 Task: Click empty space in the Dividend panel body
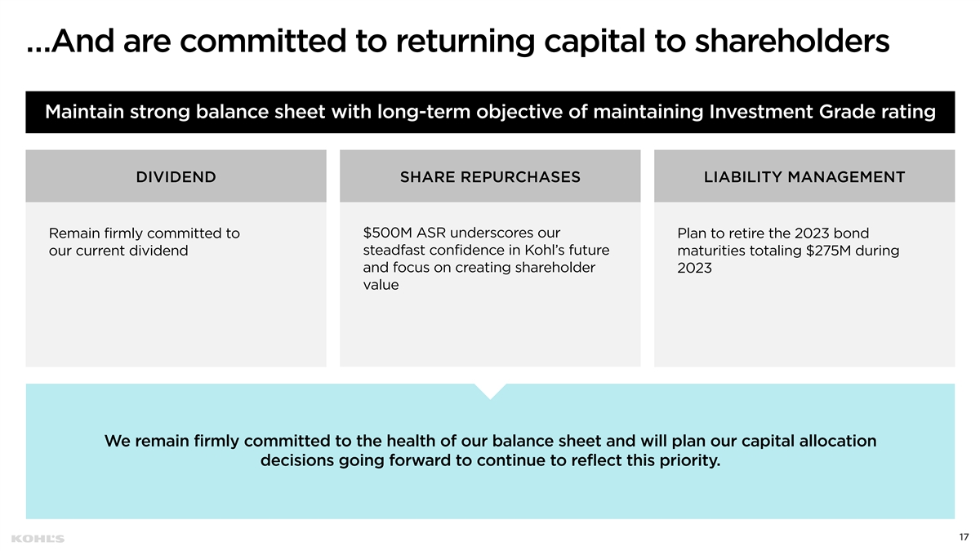tap(176, 318)
